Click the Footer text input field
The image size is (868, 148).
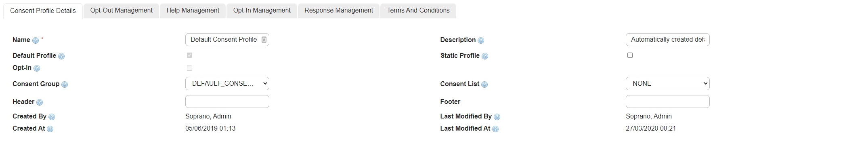[668, 101]
